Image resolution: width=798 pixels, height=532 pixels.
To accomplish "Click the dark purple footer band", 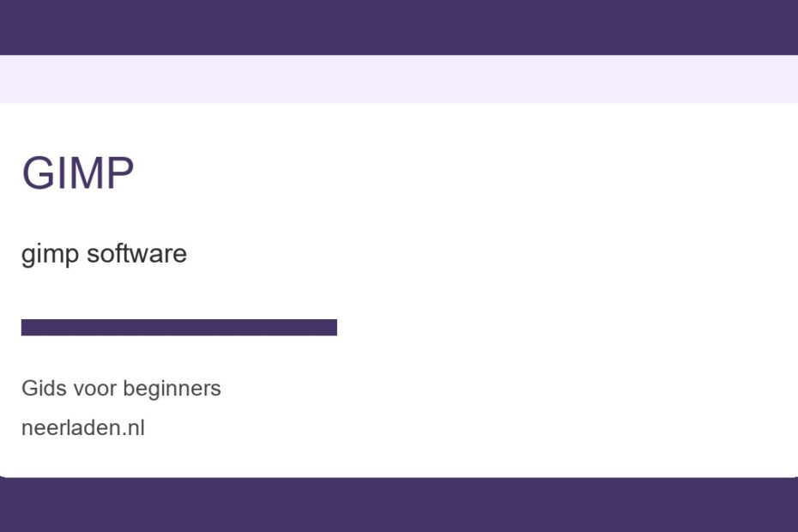I will point(399,505).
